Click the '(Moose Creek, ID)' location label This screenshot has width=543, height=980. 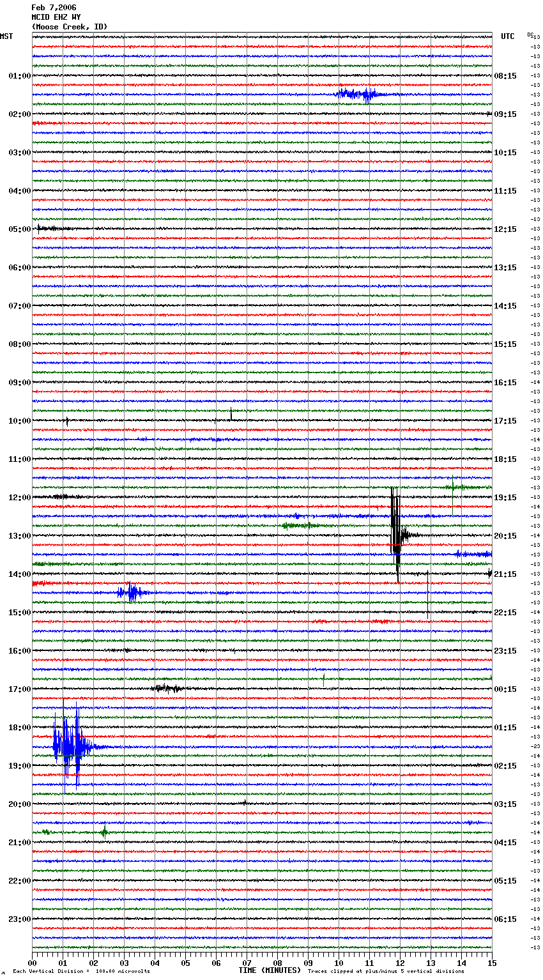[x=70, y=27]
